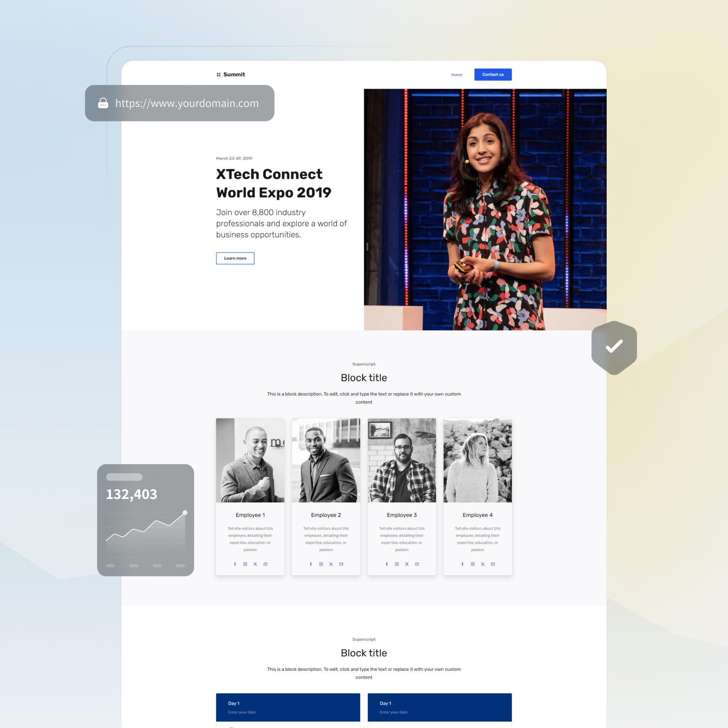This screenshot has width=728, height=728.
Task: Click the Learn more button in hero section
Action: (235, 258)
